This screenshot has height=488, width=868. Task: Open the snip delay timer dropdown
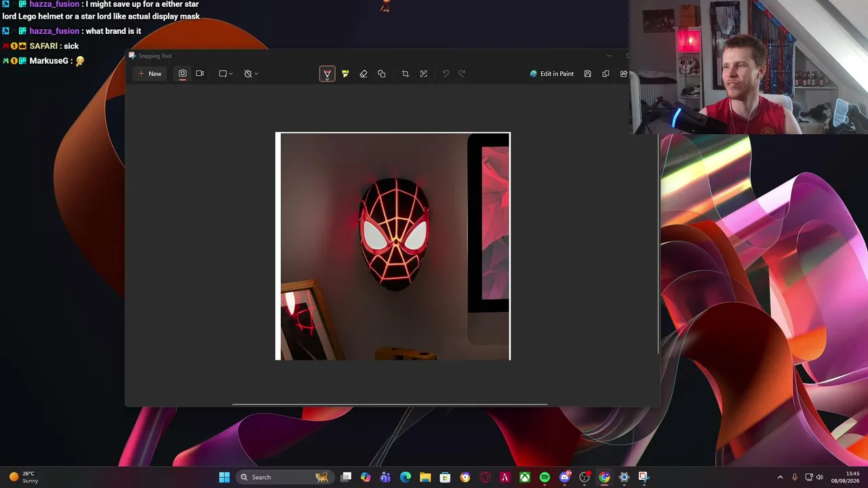251,74
